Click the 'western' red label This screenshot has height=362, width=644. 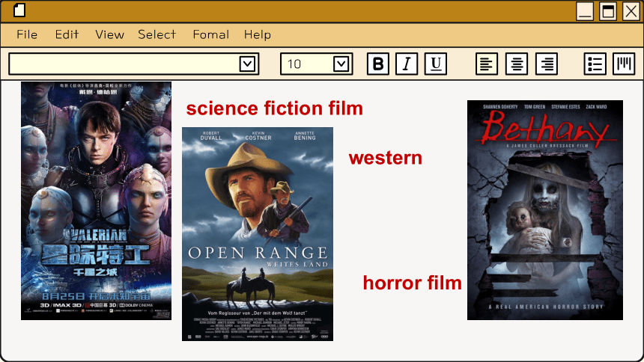385,158
